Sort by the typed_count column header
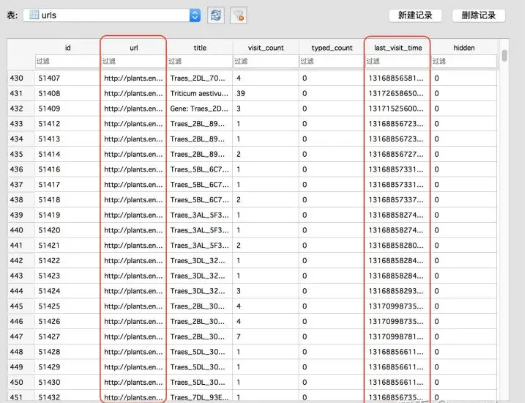 click(x=332, y=48)
